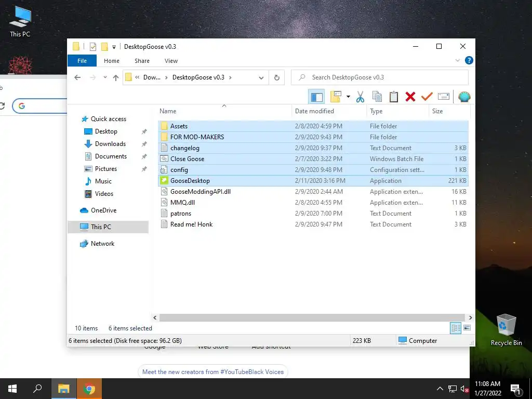This screenshot has width=532, height=399.
Task: Select the GooseDesktop application
Action: click(313, 180)
